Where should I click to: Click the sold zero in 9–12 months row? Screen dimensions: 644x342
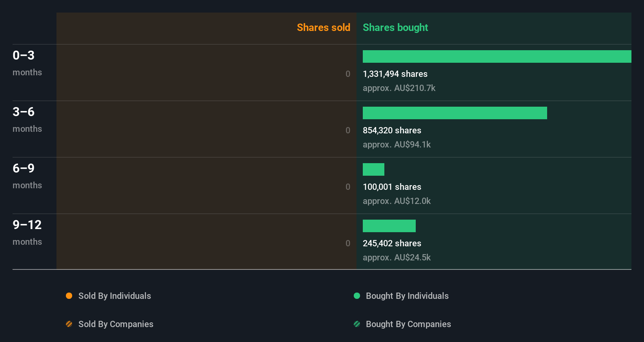(348, 243)
